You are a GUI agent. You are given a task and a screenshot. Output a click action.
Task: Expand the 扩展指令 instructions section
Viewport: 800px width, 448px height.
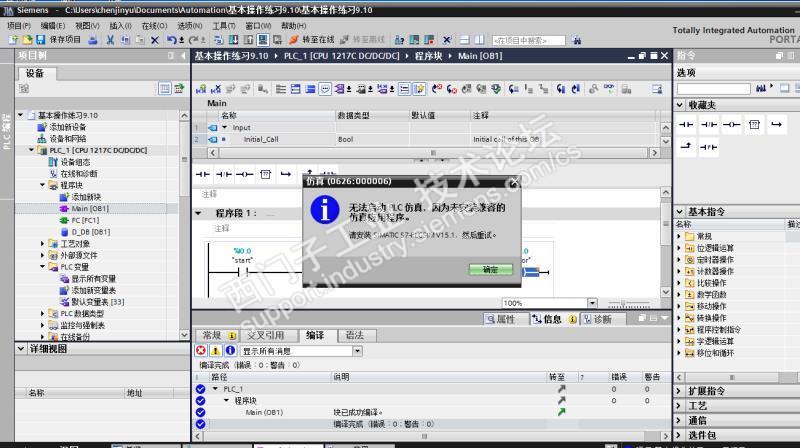680,391
